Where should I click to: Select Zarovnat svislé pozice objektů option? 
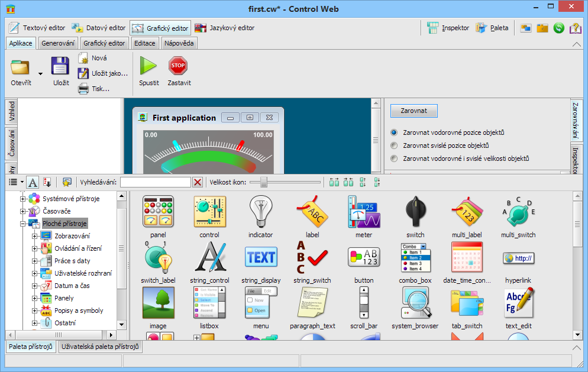pyautogui.click(x=394, y=145)
